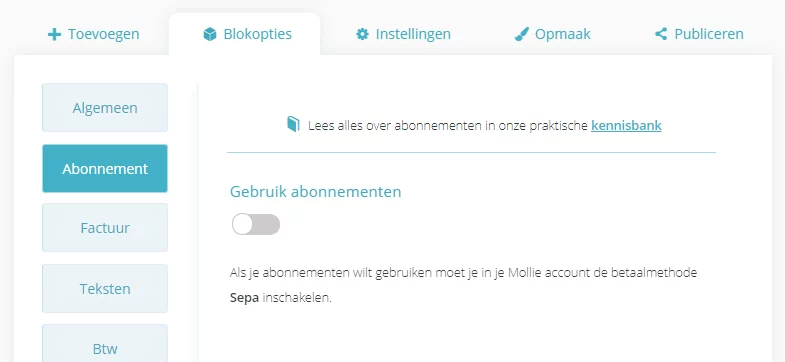Click the plus icon beside Toevoegen
The width and height of the screenshot is (785, 362).
pos(54,35)
